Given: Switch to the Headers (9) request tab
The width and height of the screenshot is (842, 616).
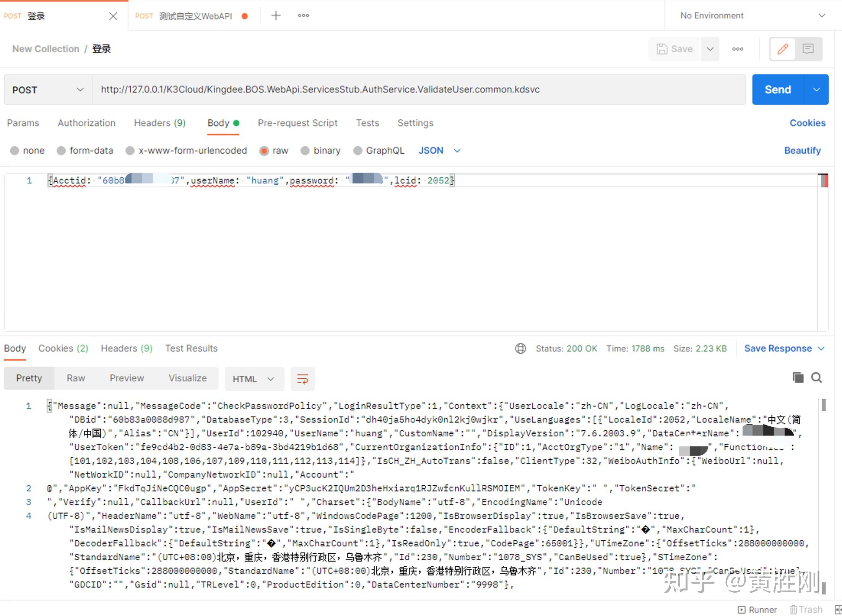Looking at the screenshot, I should [x=159, y=123].
